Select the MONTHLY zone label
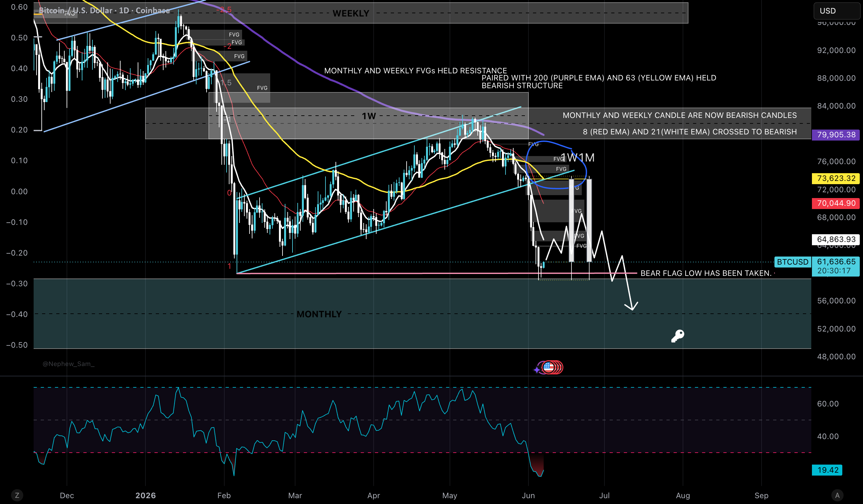Image resolution: width=863 pixels, height=504 pixels. [x=319, y=314]
